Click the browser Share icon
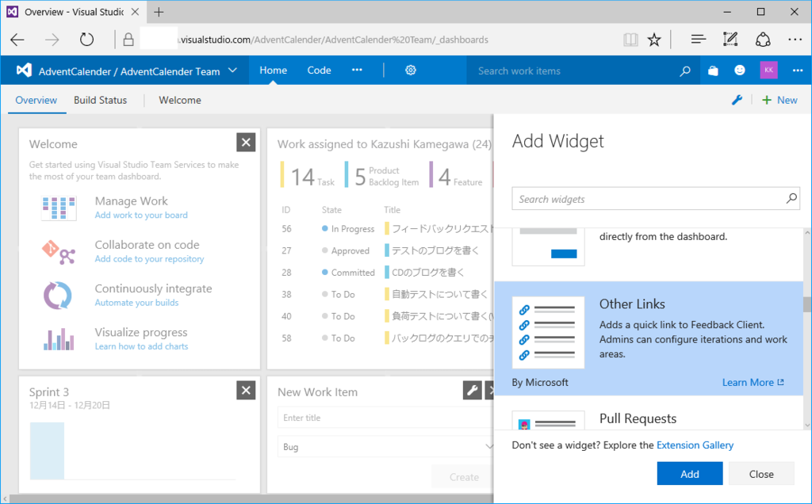This screenshot has width=812, height=504. pos(763,40)
